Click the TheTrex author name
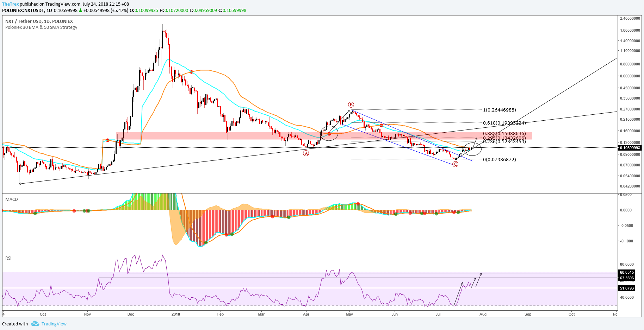The height and width of the screenshot is (330, 644). click(x=11, y=4)
